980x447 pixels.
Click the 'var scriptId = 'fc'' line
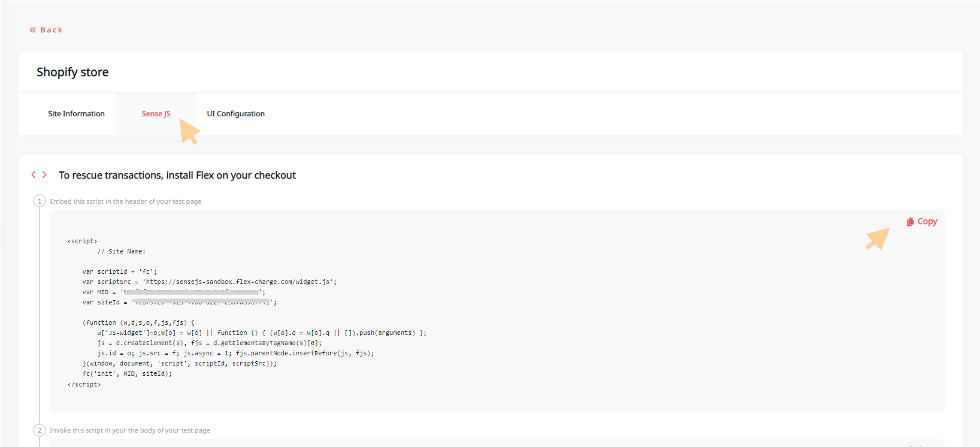(120, 271)
